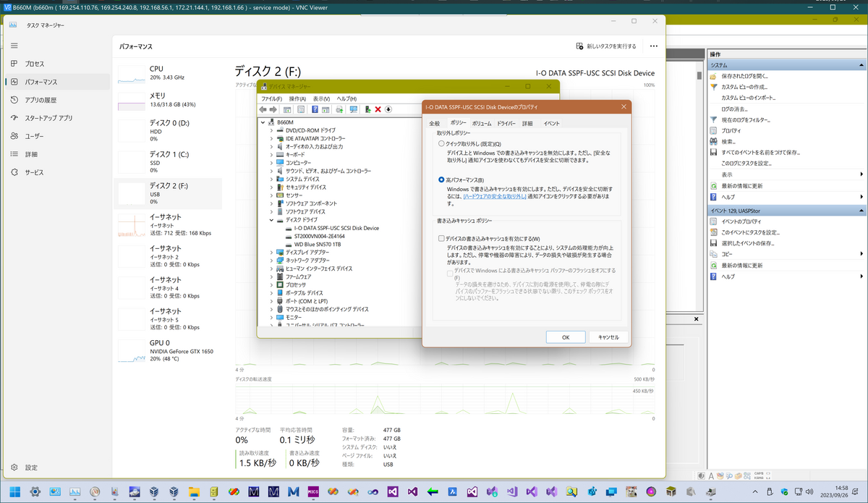Expand DVD/CD-ROM ドライブ tree node
This screenshot has height=503, width=868.
pos(272,130)
